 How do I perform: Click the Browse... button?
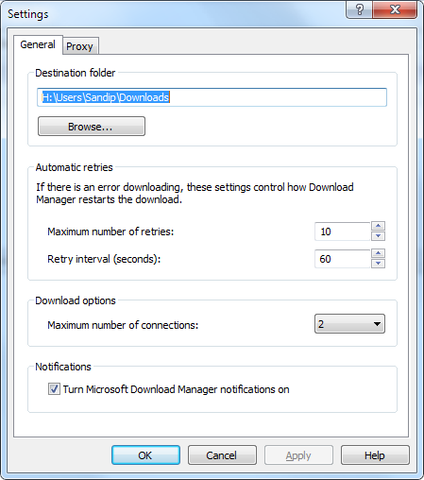click(91, 126)
